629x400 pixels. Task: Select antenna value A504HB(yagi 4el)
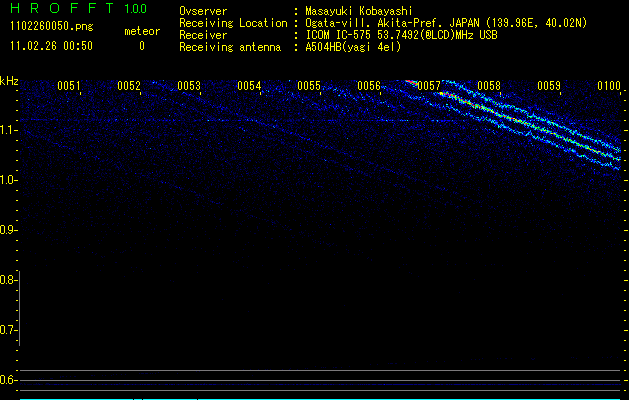(353, 47)
